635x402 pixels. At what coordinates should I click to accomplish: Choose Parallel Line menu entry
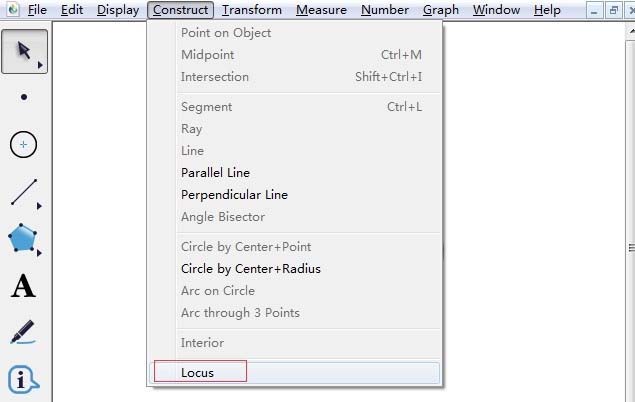coord(215,173)
